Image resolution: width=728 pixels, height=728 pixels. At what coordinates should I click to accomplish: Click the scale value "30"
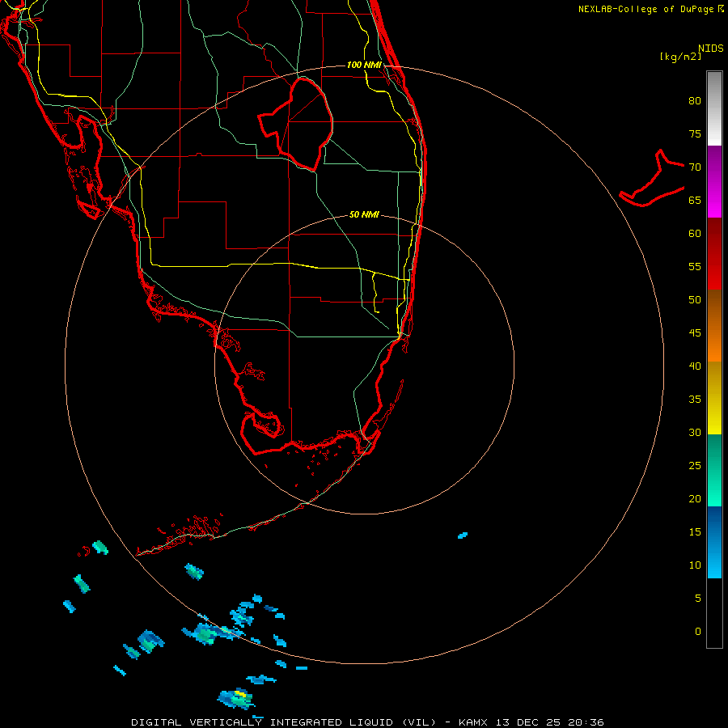[695, 432]
